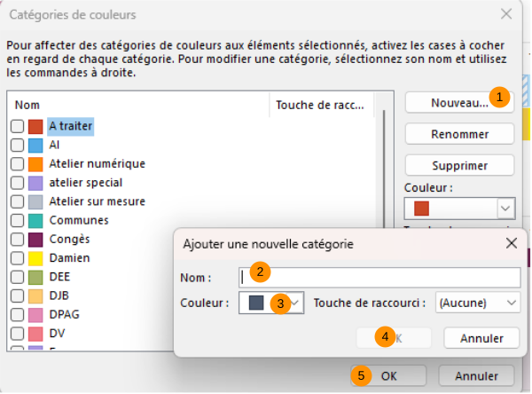Toggle the Damien category checkbox
This screenshot has height=394, width=532.
18,258
